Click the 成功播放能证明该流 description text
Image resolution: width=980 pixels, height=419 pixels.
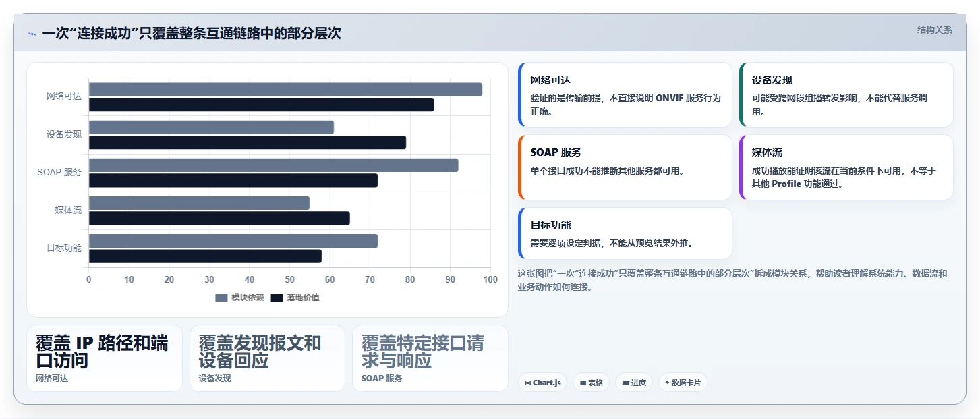click(x=844, y=177)
